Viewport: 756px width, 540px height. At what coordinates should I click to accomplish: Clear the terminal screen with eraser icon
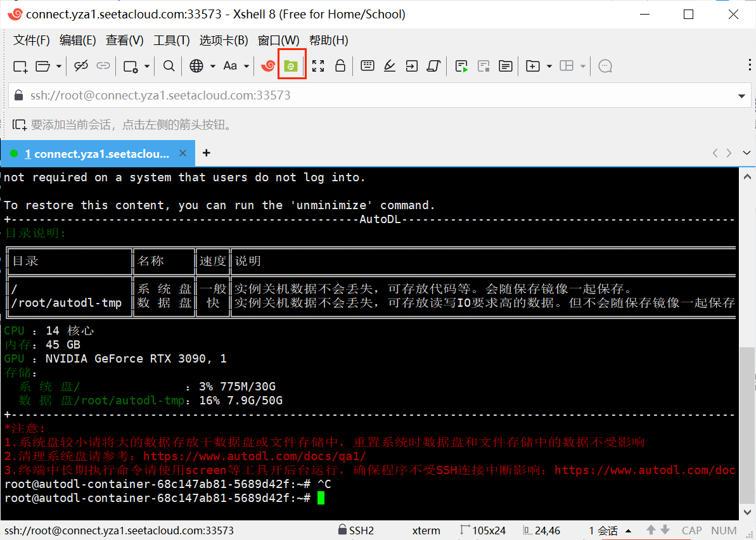coord(389,65)
